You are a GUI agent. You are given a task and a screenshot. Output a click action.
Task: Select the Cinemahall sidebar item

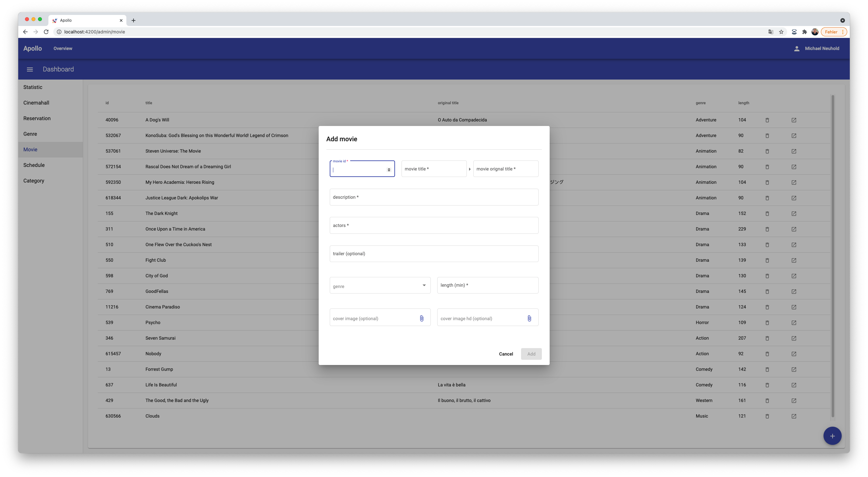point(36,103)
